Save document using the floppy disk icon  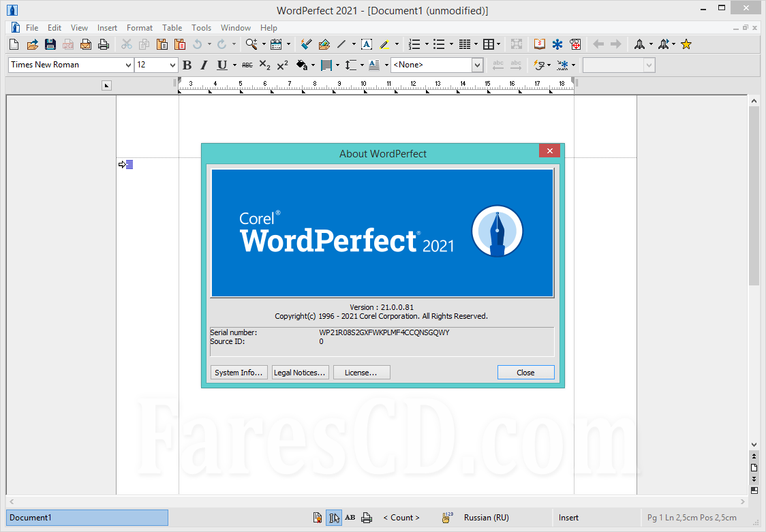point(50,44)
